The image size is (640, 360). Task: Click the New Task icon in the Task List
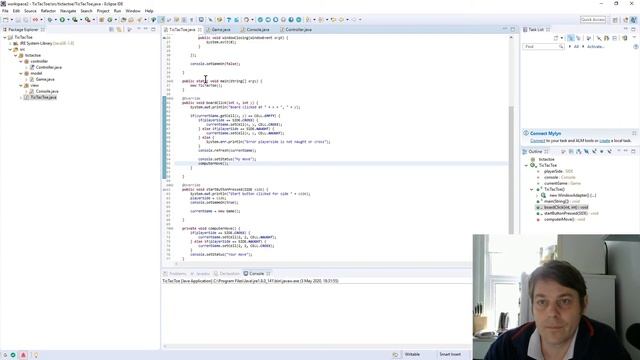pos(556,38)
